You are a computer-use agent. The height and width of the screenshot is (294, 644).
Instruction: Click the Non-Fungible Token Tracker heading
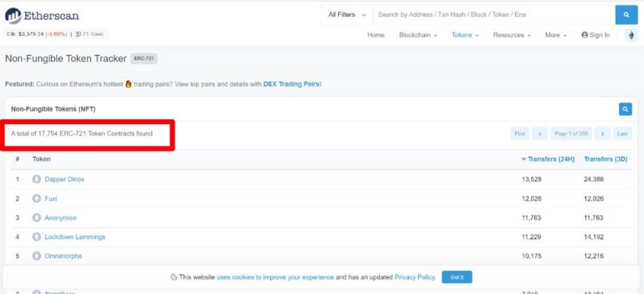[x=66, y=58]
